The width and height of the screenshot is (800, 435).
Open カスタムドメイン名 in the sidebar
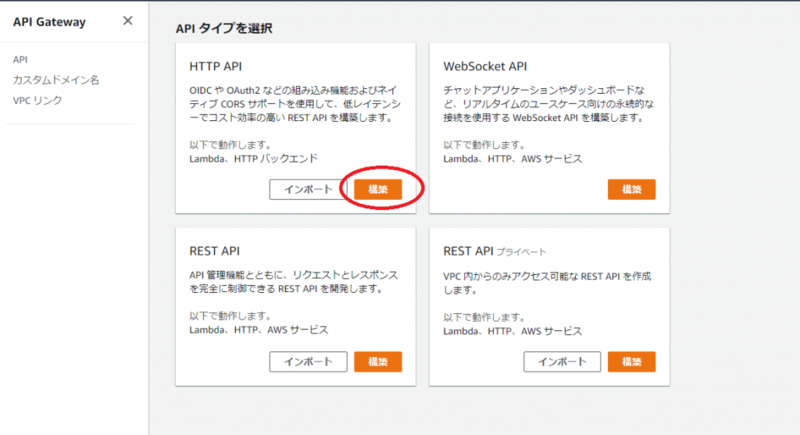56,80
